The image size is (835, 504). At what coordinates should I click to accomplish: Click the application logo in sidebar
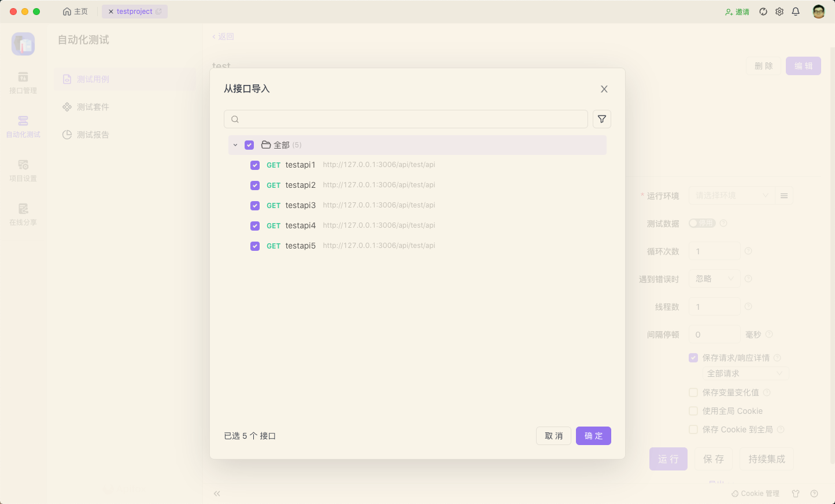(23, 44)
